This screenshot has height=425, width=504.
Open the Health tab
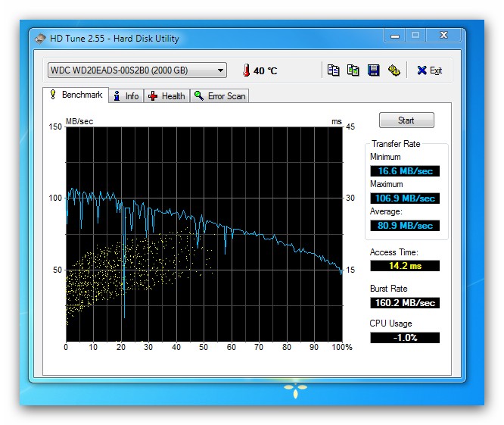166,96
